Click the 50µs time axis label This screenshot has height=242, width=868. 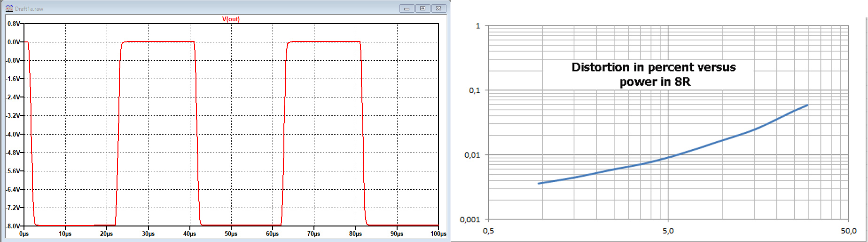(231, 234)
